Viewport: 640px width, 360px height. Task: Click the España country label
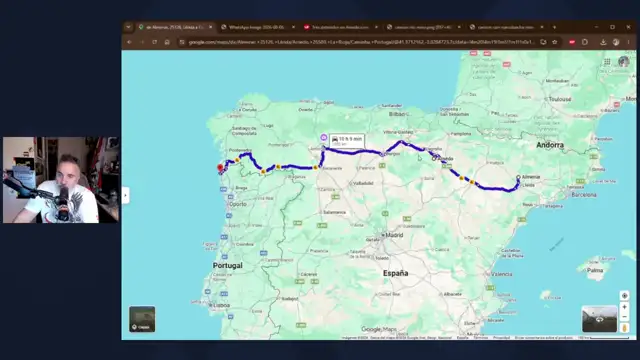(396, 273)
